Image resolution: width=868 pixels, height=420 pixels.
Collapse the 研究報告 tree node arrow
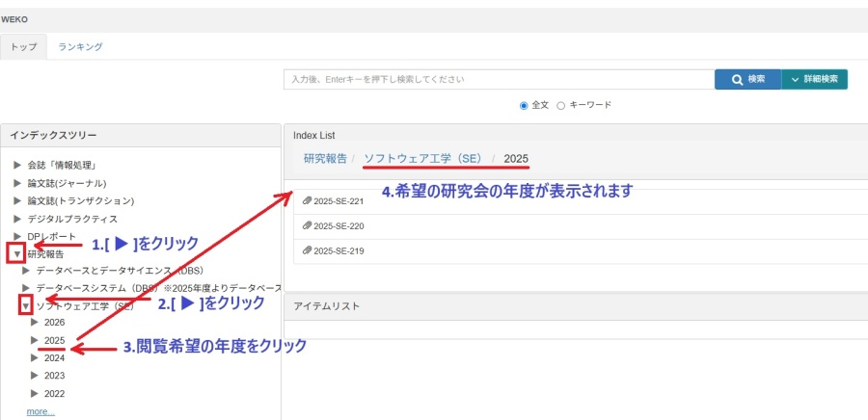coord(17,254)
